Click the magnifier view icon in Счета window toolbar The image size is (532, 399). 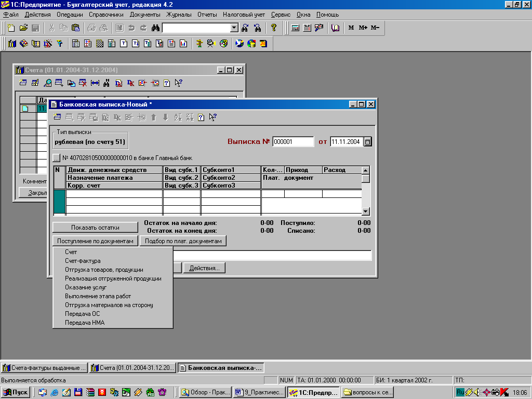coord(47,83)
